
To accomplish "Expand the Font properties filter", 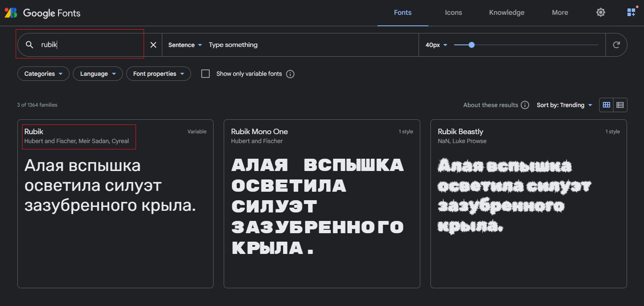I will [158, 74].
